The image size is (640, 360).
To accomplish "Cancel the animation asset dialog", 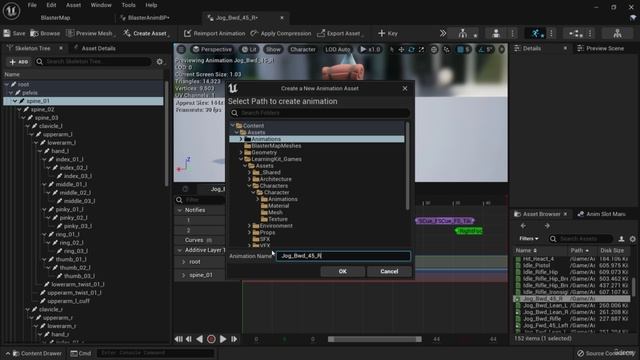I will point(389,271).
